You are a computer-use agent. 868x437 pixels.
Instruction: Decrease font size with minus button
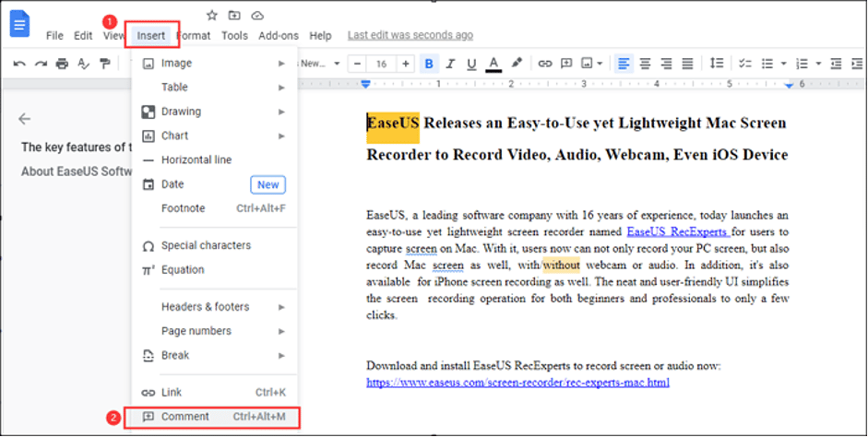(357, 64)
